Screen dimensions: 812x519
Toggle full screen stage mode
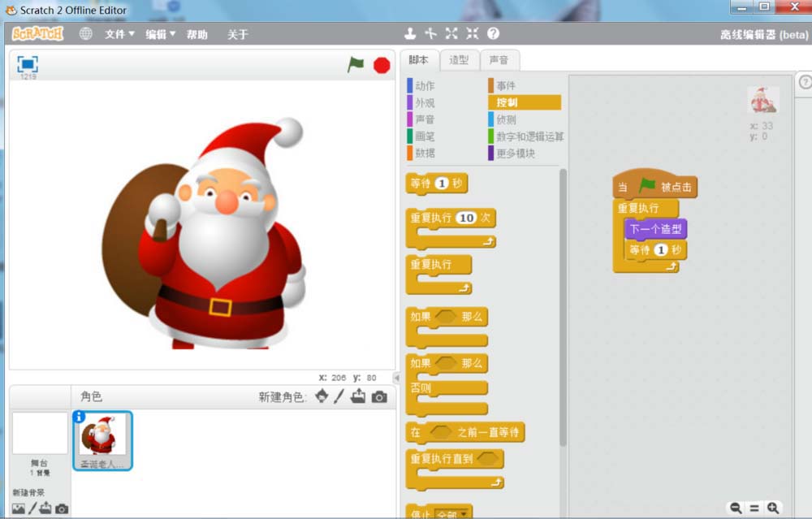(x=28, y=64)
